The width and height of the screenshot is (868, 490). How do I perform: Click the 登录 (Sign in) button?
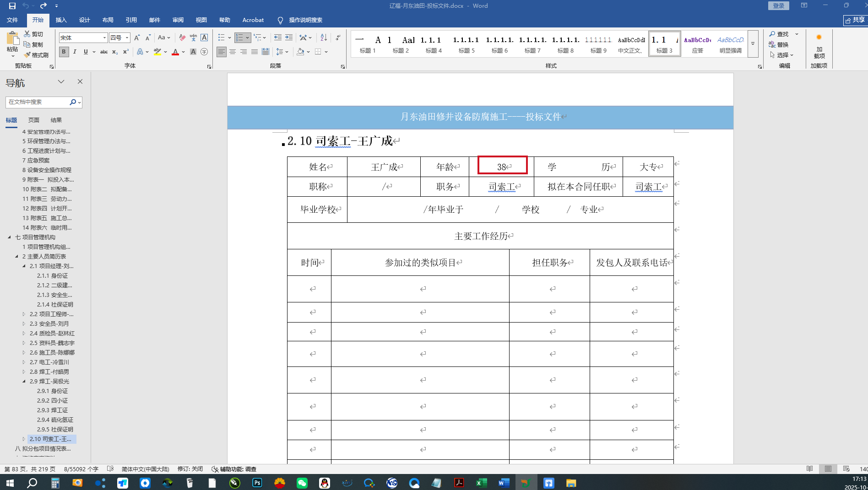click(x=778, y=6)
